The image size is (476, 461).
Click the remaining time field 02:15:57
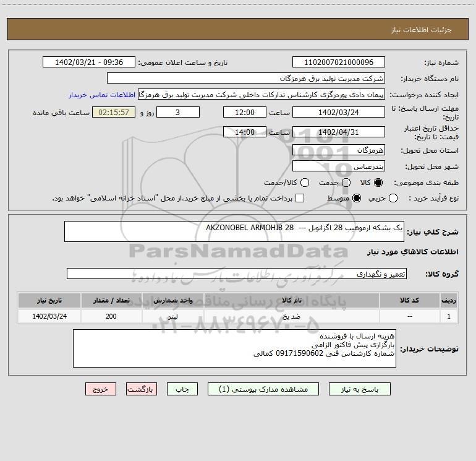tap(114, 112)
